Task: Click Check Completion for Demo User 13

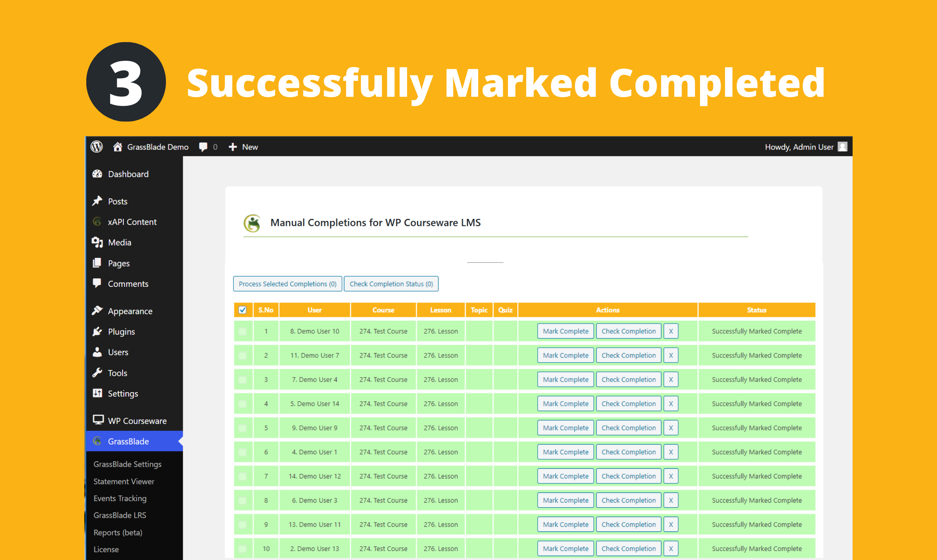Action: point(629,548)
